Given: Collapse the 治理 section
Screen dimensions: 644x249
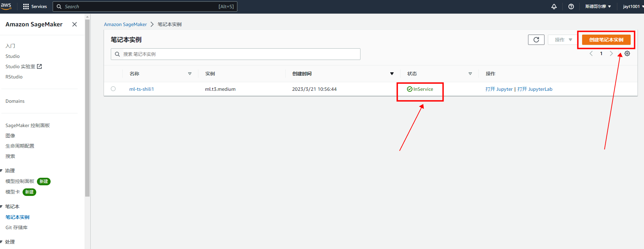Looking at the screenshot, I should click(x=1, y=171).
